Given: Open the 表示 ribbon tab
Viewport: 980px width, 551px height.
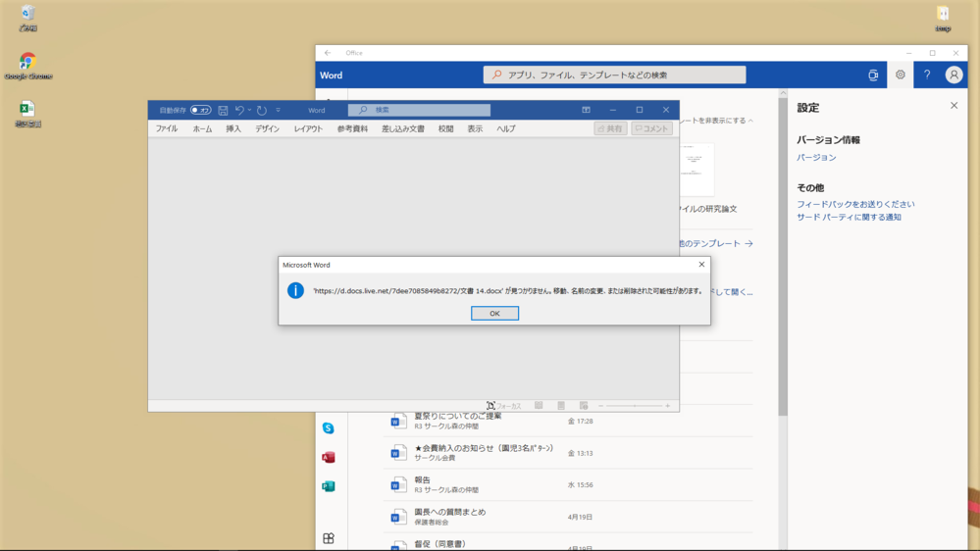Looking at the screenshot, I should (475, 128).
